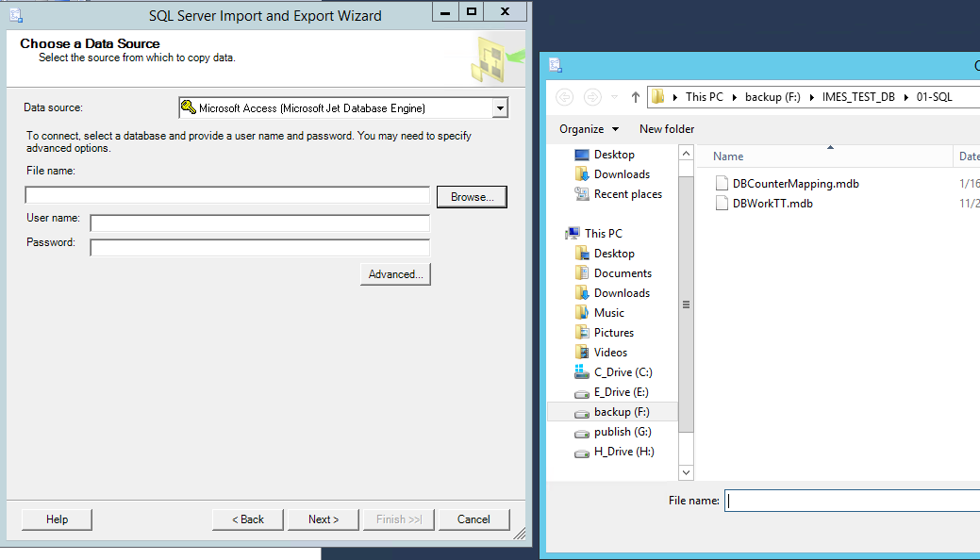This screenshot has width=980, height=560.
Task: Open the Videos folder in sidebar
Action: click(610, 353)
